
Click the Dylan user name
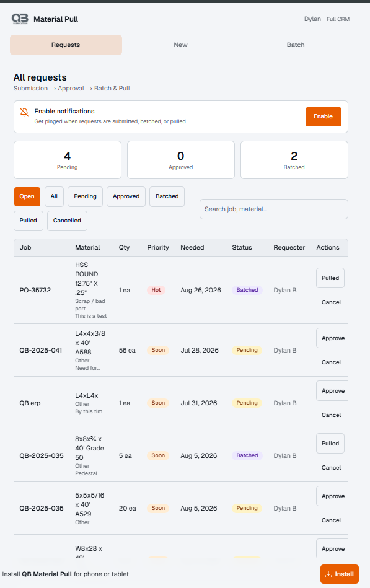312,19
